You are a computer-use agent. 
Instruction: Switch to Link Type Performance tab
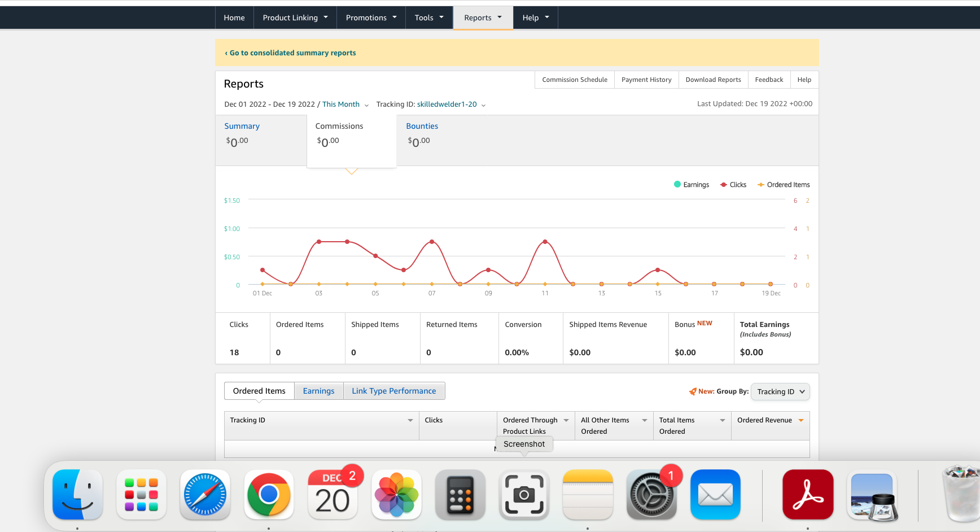tap(394, 391)
